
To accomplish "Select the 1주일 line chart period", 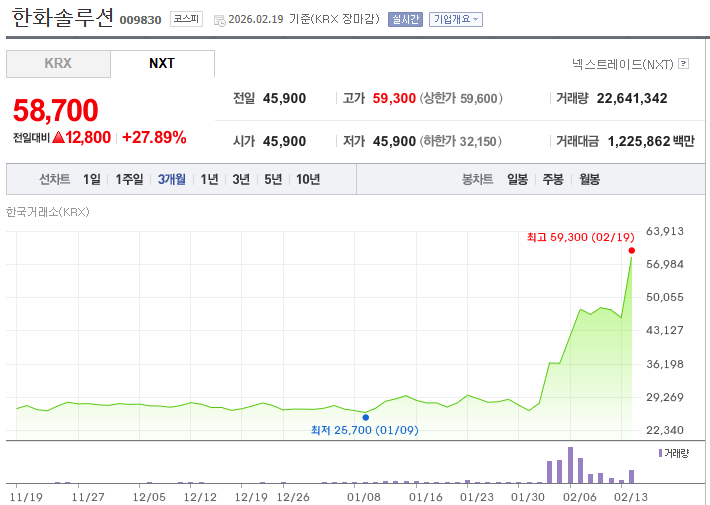I will pos(129,179).
